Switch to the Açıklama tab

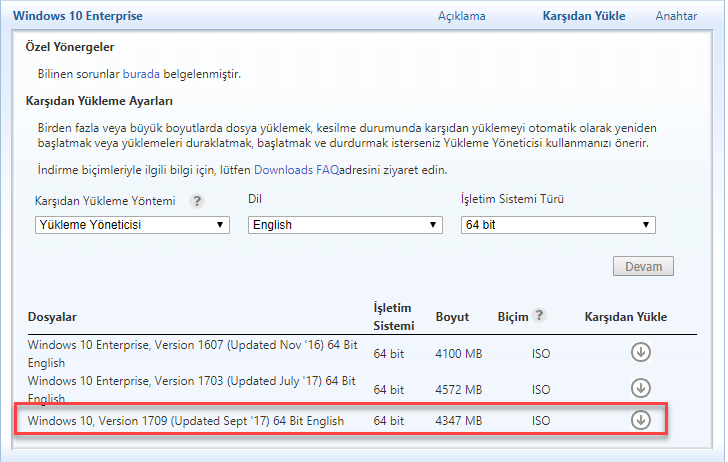[x=461, y=16]
